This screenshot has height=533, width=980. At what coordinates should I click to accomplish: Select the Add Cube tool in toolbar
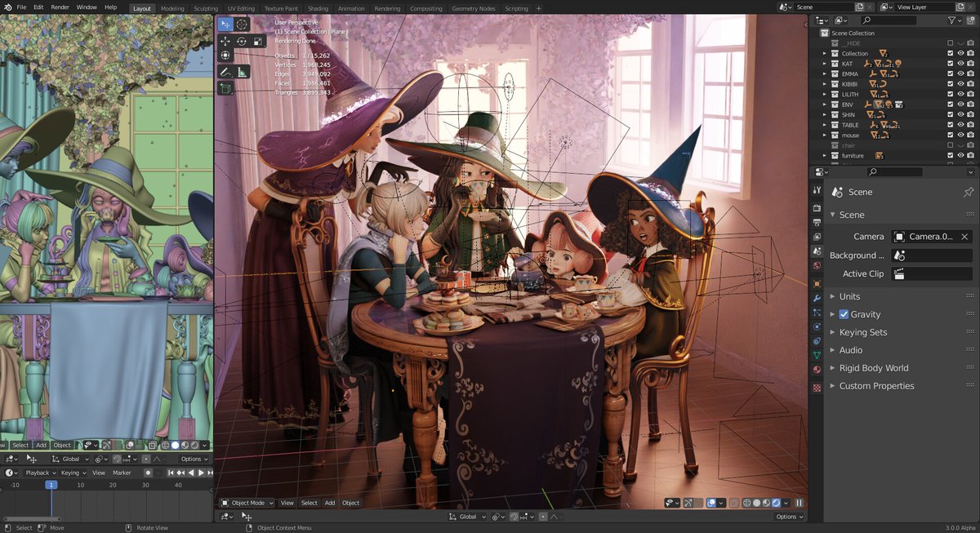226,87
